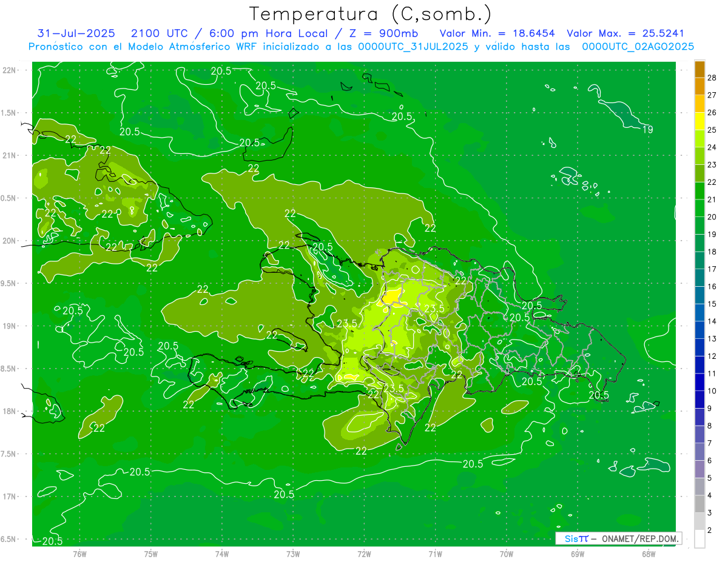Click the 70W longitude axis label
This screenshot has width=728, height=562.
tap(507, 554)
